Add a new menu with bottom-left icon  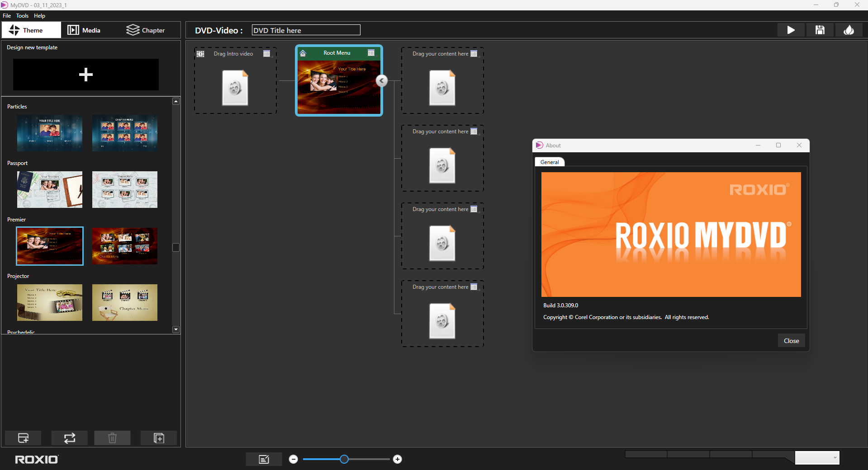(23, 438)
